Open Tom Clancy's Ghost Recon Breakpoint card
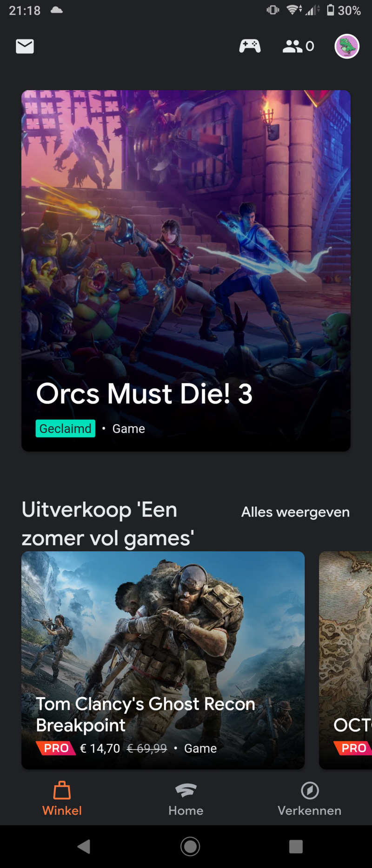This screenshot has width=372, height=868. pos(163,660)
